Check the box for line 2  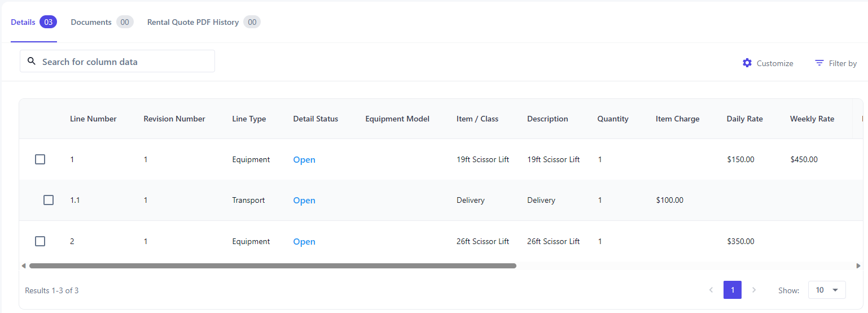[40, 241]
